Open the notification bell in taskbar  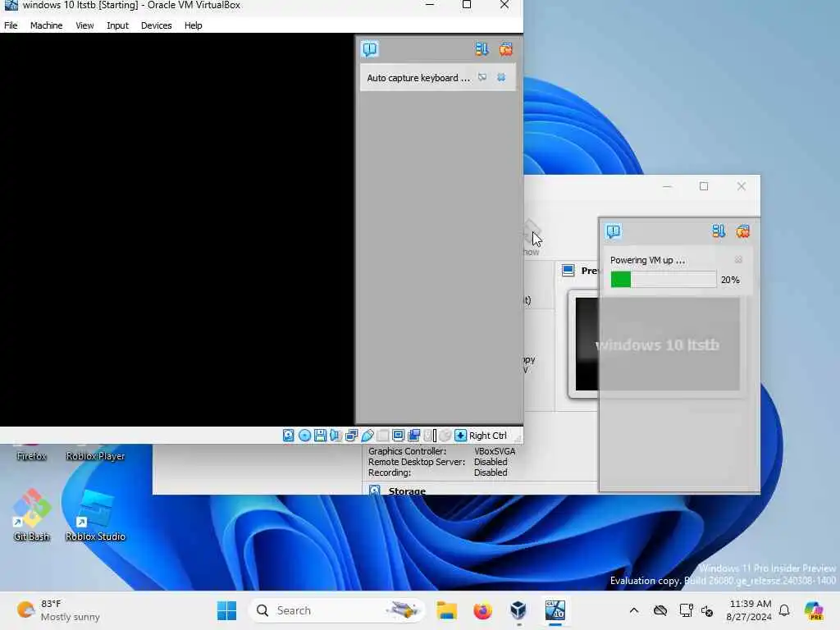coord(784,610)
